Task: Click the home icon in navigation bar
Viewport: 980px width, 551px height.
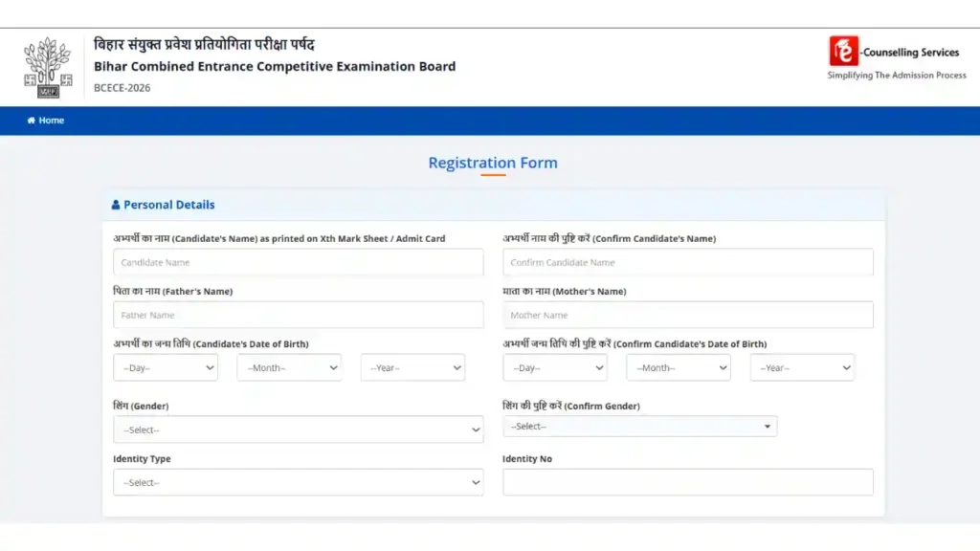Action: (x=33, y=121)
